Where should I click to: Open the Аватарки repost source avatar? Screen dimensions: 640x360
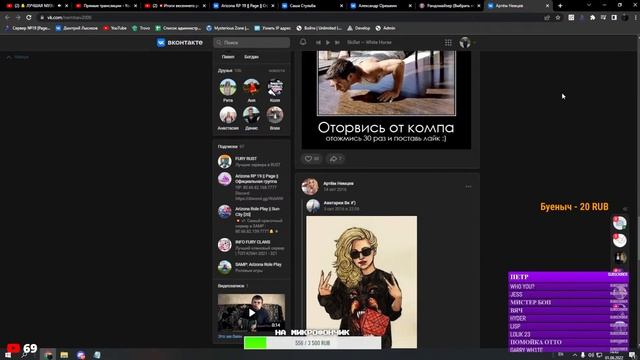tap(313, 206)
